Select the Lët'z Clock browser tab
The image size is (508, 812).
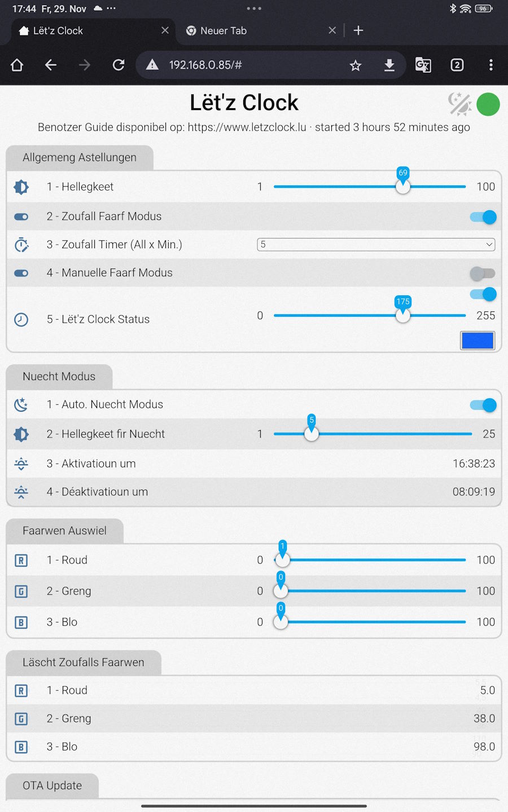tap(58, 31)
